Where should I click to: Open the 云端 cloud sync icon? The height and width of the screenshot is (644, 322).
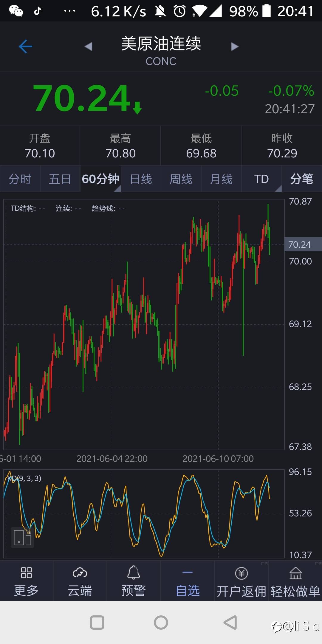[x=80, y=573]
